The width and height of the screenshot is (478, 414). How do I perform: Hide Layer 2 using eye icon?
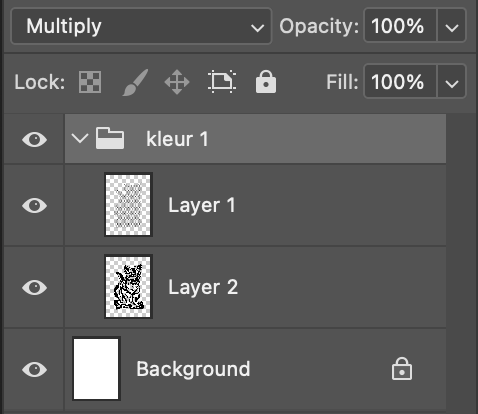[34, 287]
